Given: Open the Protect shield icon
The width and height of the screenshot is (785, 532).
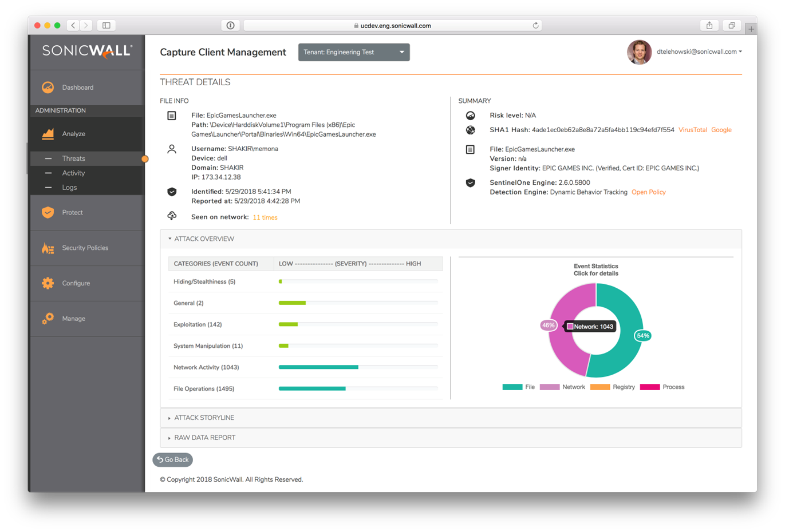Looking at the screenshot, I should coord(48,212).
